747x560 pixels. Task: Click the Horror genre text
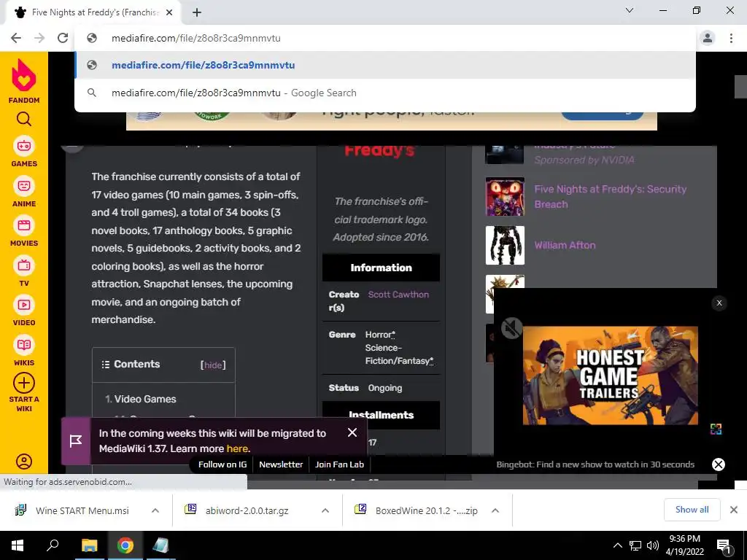click(379, 335)
